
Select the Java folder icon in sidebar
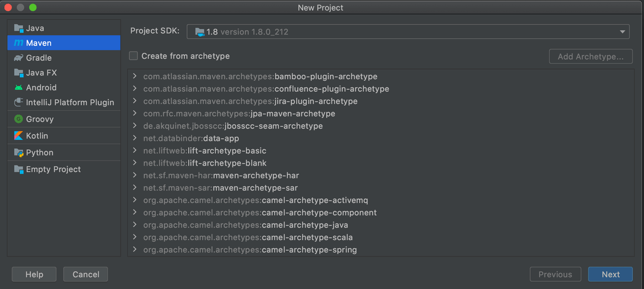tap(19, 28)
